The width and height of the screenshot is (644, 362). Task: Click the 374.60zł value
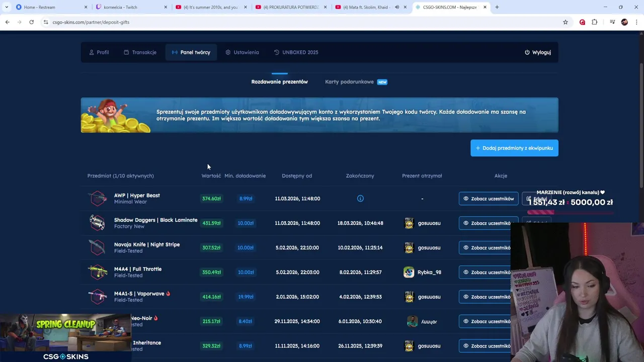(x=211, y=199)
